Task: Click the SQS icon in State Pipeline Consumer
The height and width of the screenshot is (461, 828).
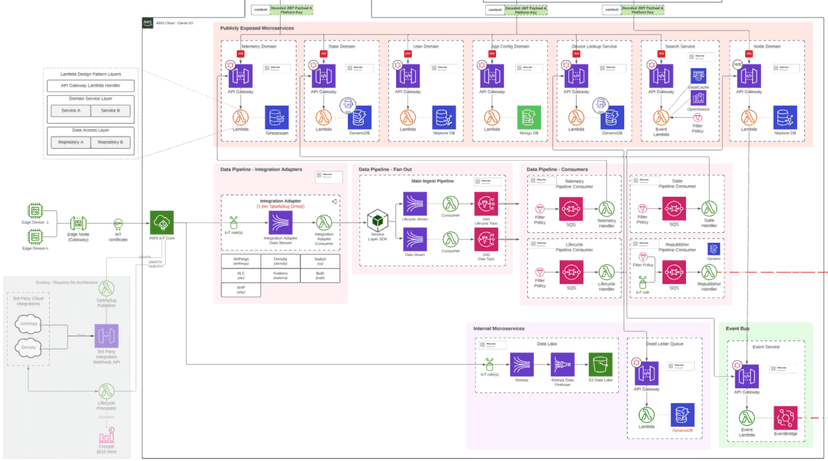Action: [674, 209]
